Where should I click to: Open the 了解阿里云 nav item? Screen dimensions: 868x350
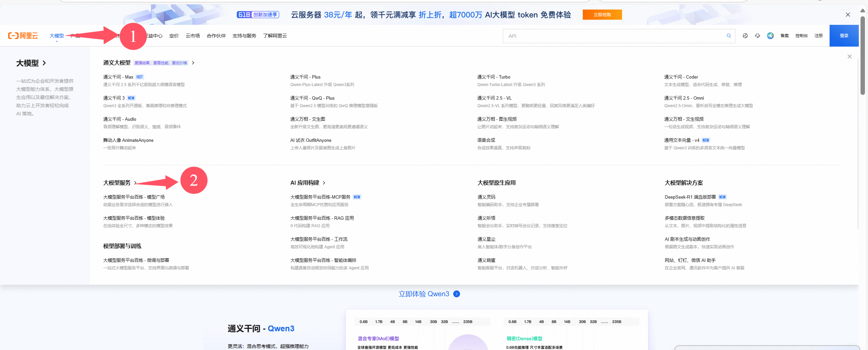coord(275,36)
